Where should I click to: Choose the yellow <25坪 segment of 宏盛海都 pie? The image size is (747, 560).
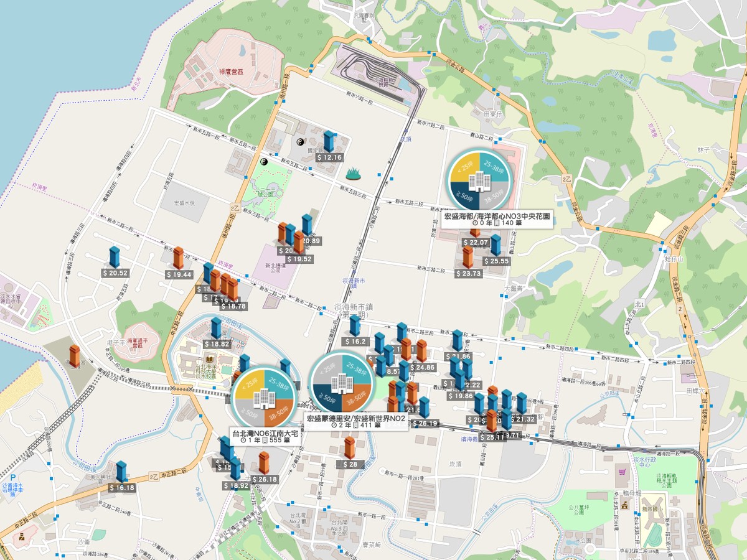coord(464,167)
